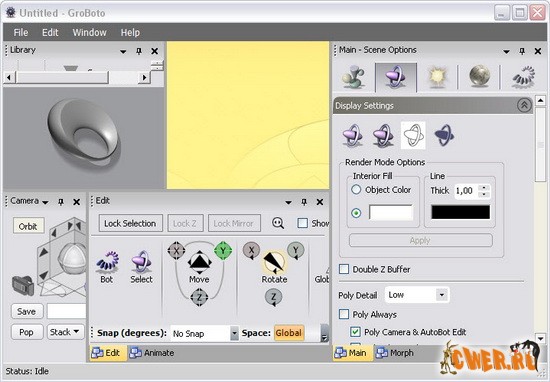Open the Snap degrees No Snap dropdown
Viewport: 550px width, 382px height.
click(x=234, y=333)
